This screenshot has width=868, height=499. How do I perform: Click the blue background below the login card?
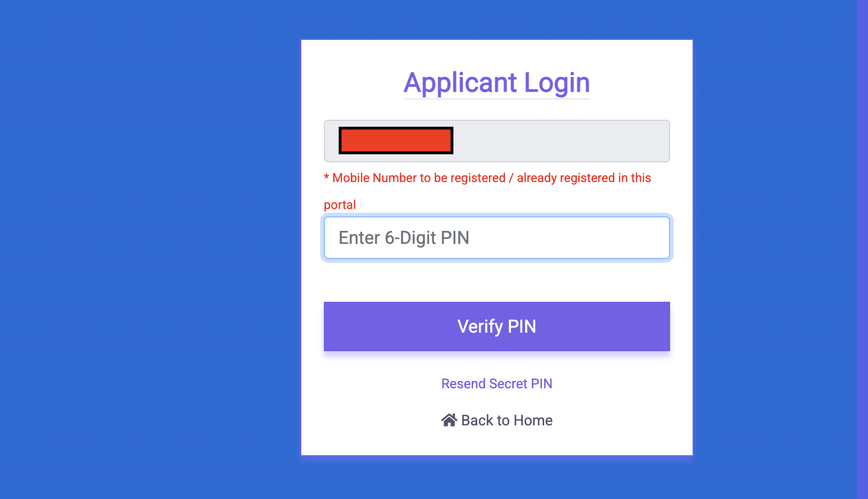point(496,478)
